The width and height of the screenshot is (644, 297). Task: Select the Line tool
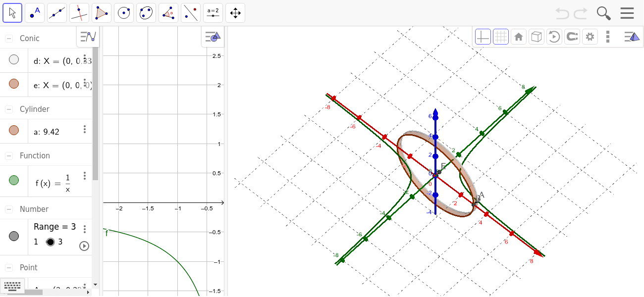click(56, 12)
